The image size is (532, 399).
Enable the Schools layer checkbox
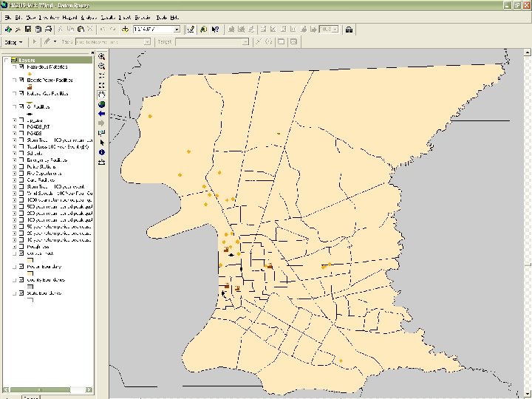coord(22,153)
